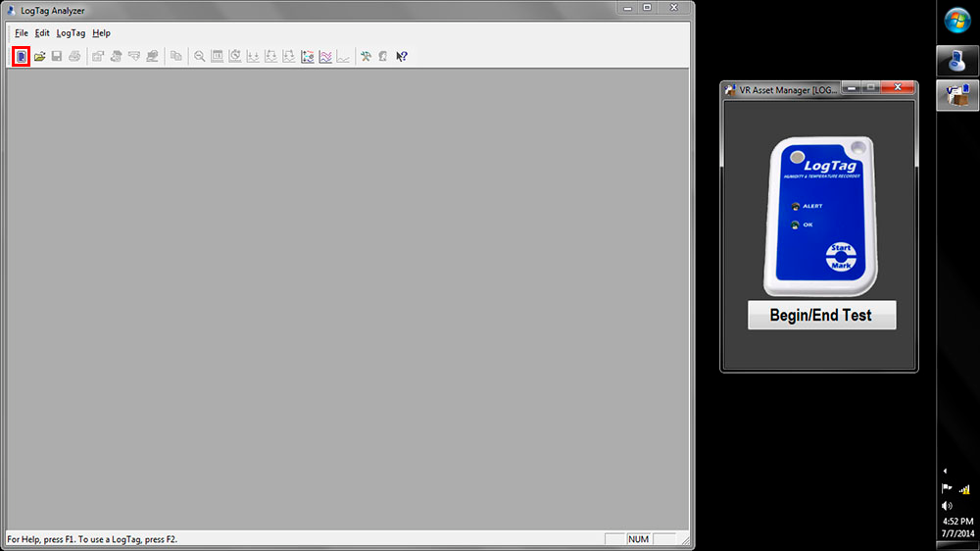The height and width of the screenshot is (551, 980).
Task: Click the red-highlighted LogTag download toolbar icon
Action: pos(22,57)
